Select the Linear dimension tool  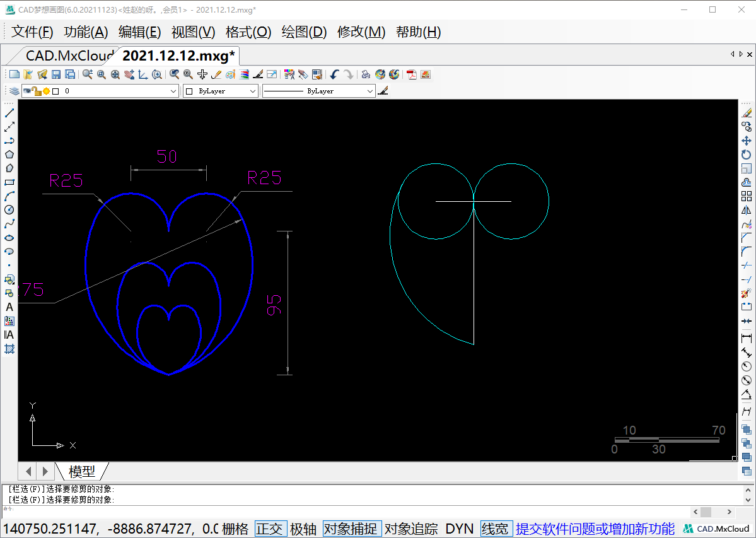click(747, 339)
